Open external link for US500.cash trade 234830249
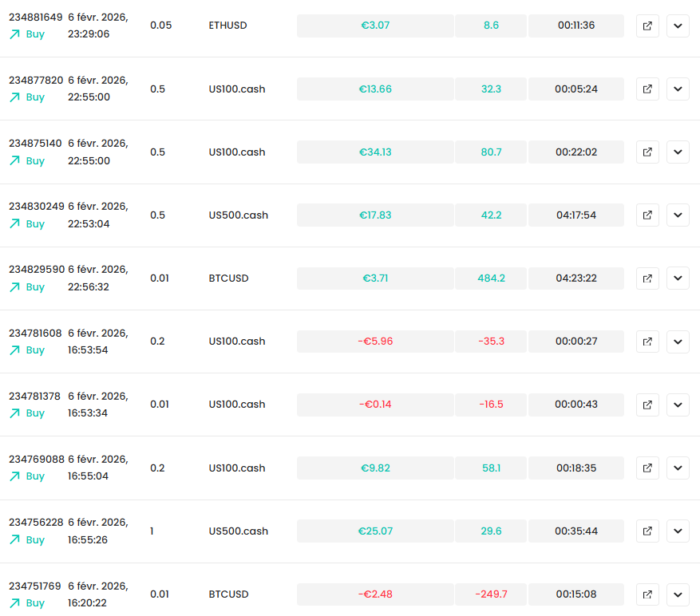The image size is (700, 616). point(647,215)
